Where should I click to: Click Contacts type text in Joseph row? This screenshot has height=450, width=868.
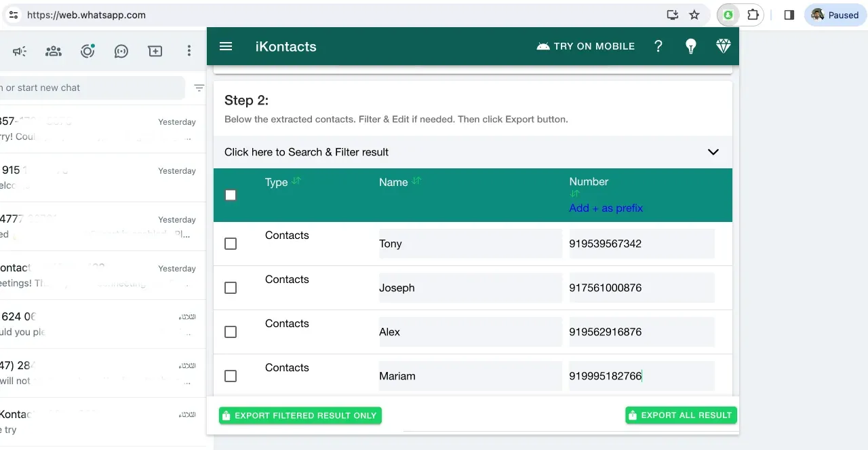click(287, 279)
